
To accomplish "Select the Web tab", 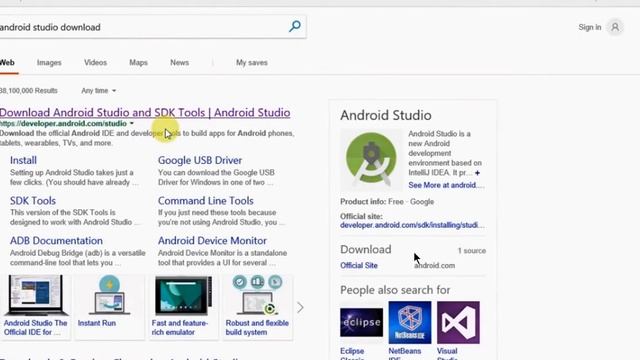I will [x=7, y=62].
